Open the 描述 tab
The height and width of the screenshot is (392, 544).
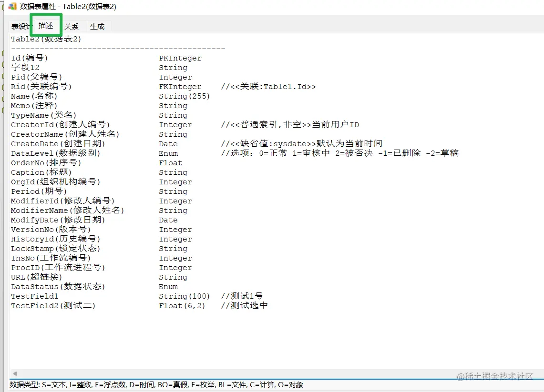coord(46,26)
